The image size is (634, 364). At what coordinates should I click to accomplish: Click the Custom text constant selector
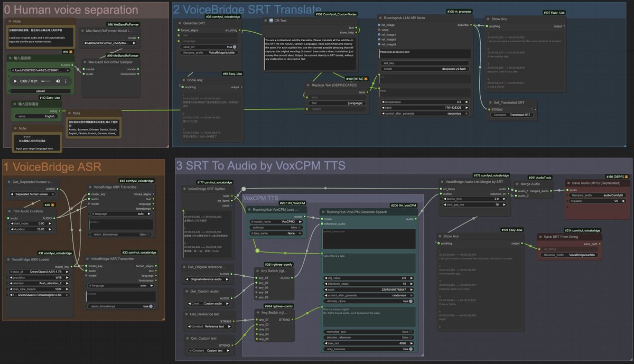click(x=209, y=350)
